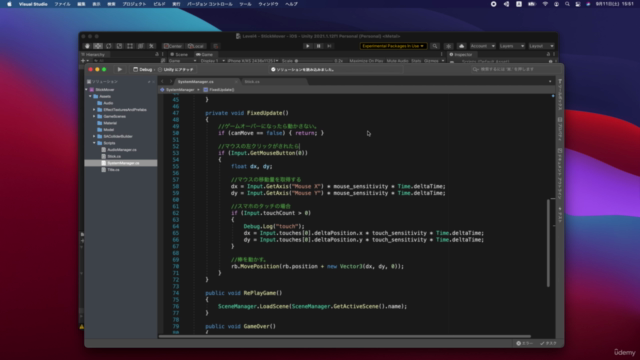Open the プロジェクト menu in the menu bar
Image resolution: width=640 pixels, height=360 pixels.
134,4
